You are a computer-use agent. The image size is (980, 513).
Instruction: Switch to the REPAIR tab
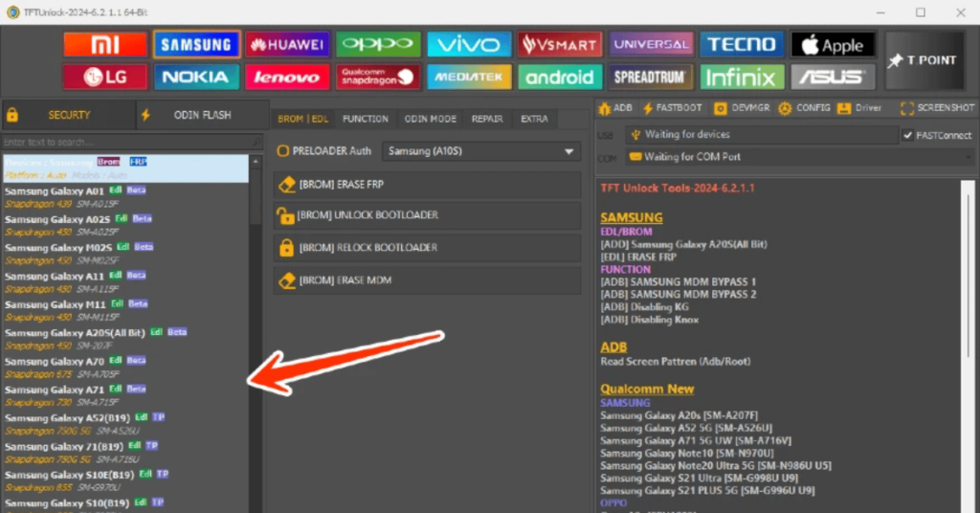pyautogui.click(x=487, y=119)
